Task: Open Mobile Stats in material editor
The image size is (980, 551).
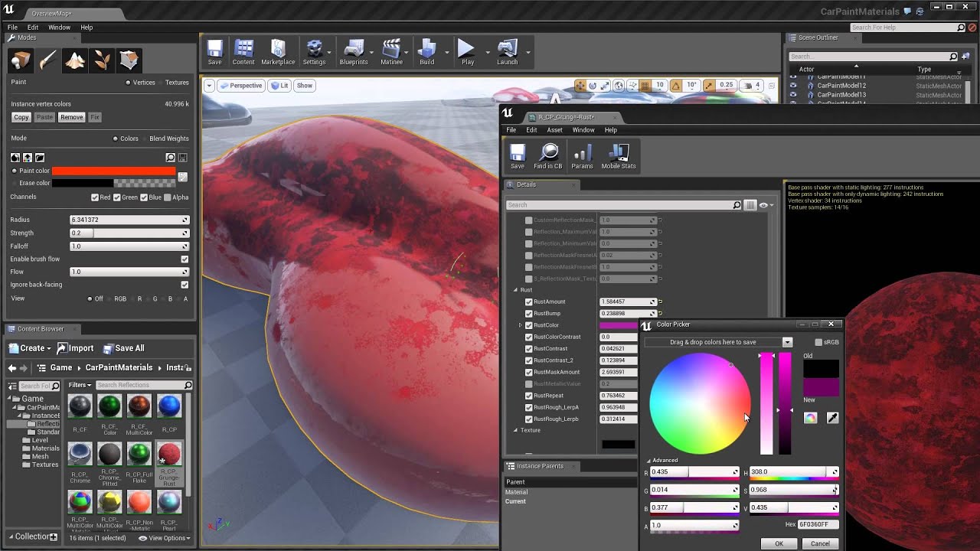Action: 619,156
